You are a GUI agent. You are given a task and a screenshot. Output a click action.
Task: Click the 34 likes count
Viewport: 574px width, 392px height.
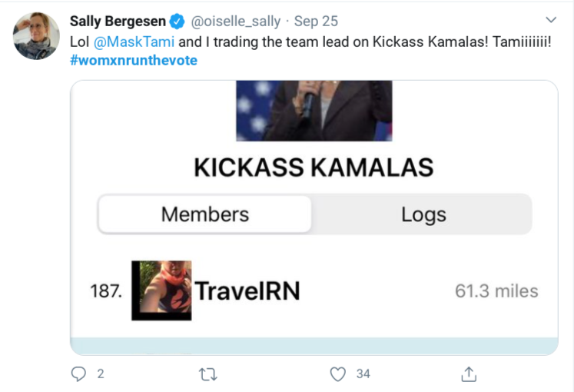click(363, 374)
